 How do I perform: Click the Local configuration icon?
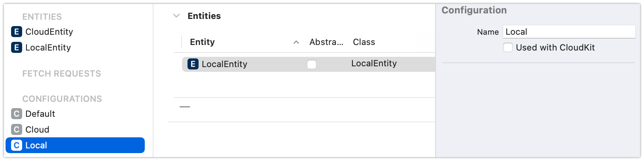(x=17, y=146)
